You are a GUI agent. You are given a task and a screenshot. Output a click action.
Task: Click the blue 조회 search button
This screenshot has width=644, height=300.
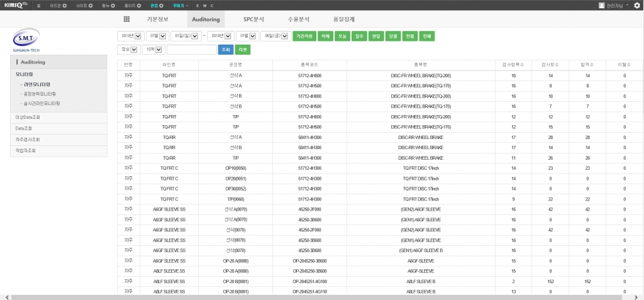pyautogui.click(x=226, y=49)
